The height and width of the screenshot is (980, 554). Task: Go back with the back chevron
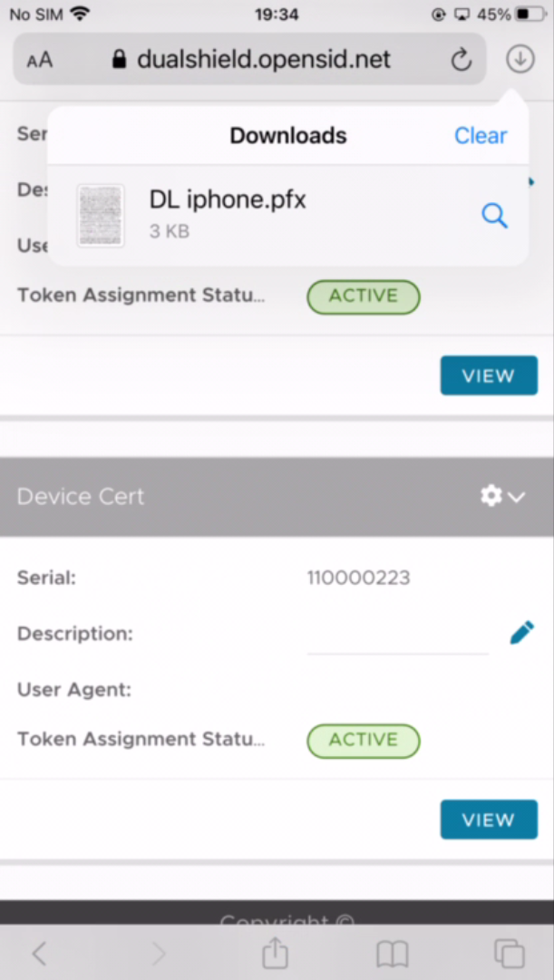39,954
